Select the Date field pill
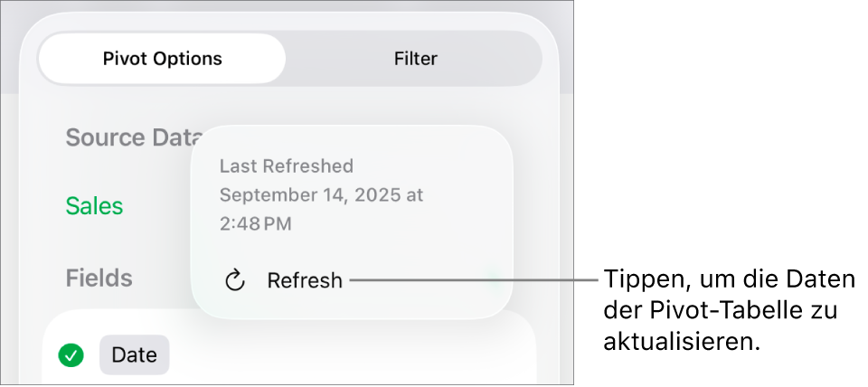This screenshot has height=387, width=868. (x=134, y=355)
